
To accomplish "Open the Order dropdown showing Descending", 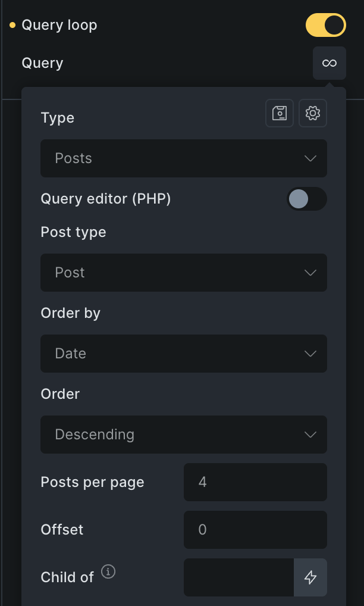I will (x=183, y=435).
